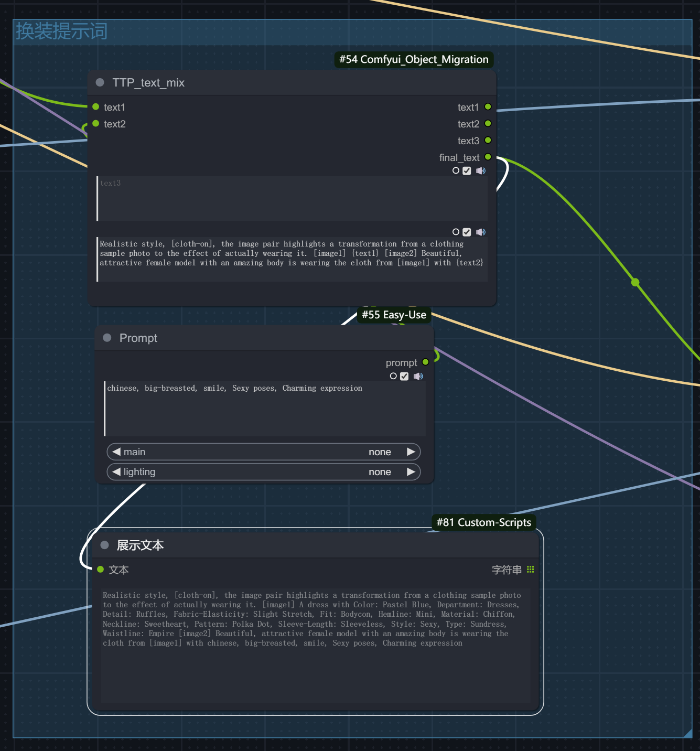
Task: Step main option to next value
Action: 411,452
